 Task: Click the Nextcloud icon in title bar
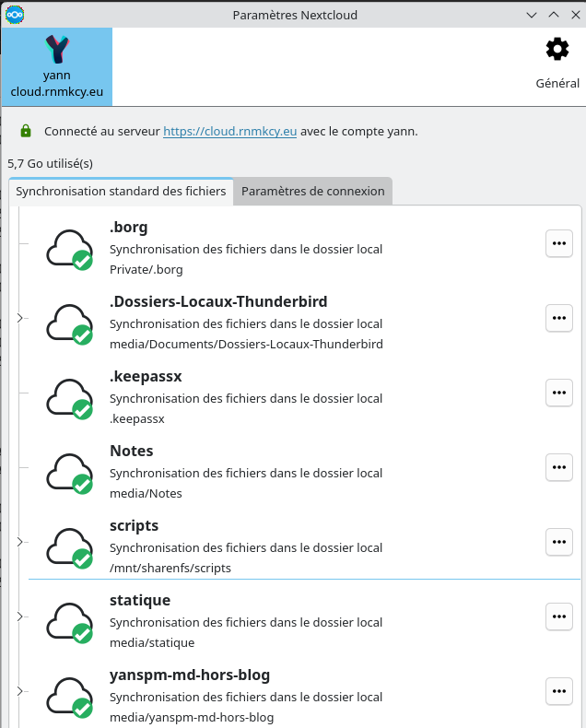pos(15,15)
